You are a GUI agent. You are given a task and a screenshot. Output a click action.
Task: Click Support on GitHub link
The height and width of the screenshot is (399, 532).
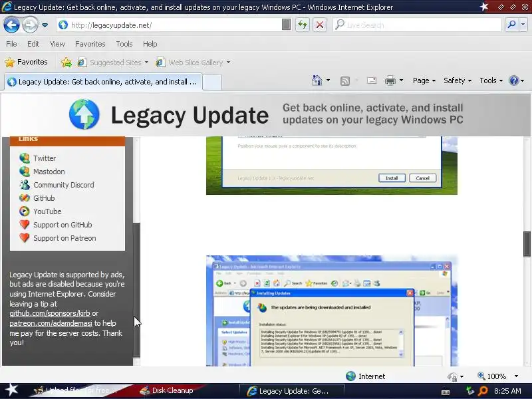[x=63, y=225]
